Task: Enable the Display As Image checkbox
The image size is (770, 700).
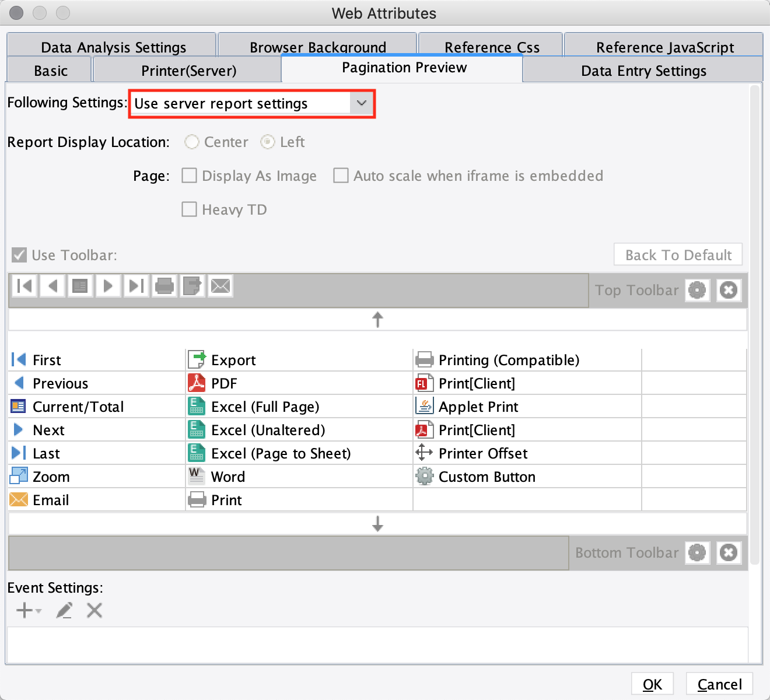Action: (x=189, y=176)
